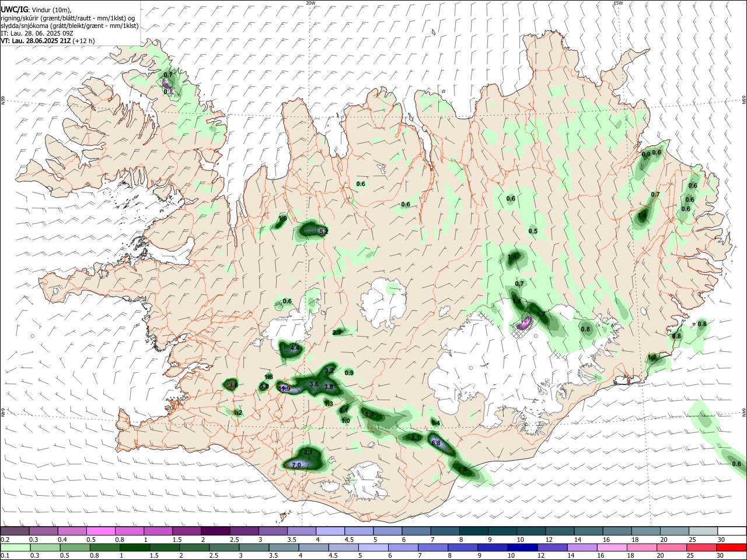747x560 pixels.
Task: Pick lower legend swatch between 0.1 and 0.3
Action: (x=15, y=547)
